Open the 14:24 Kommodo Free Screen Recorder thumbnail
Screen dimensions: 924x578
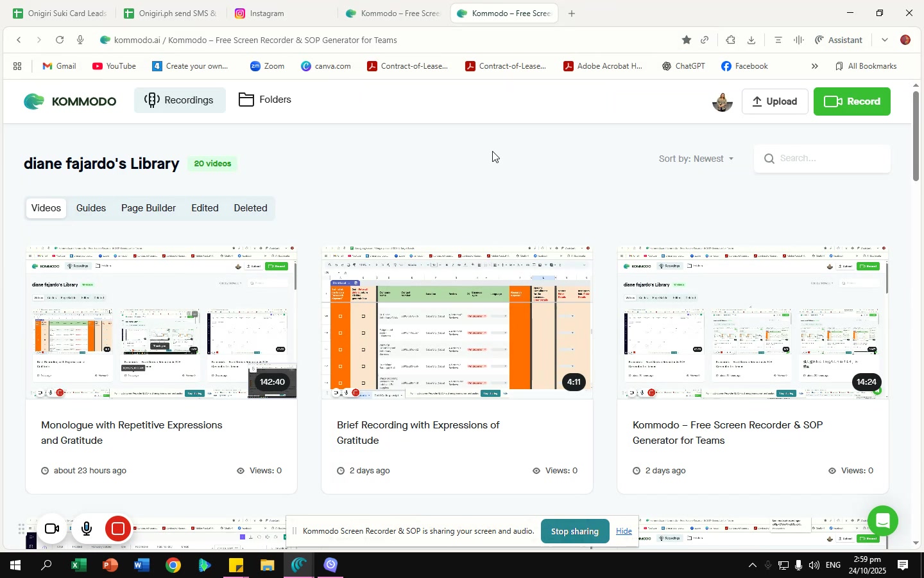753,322
